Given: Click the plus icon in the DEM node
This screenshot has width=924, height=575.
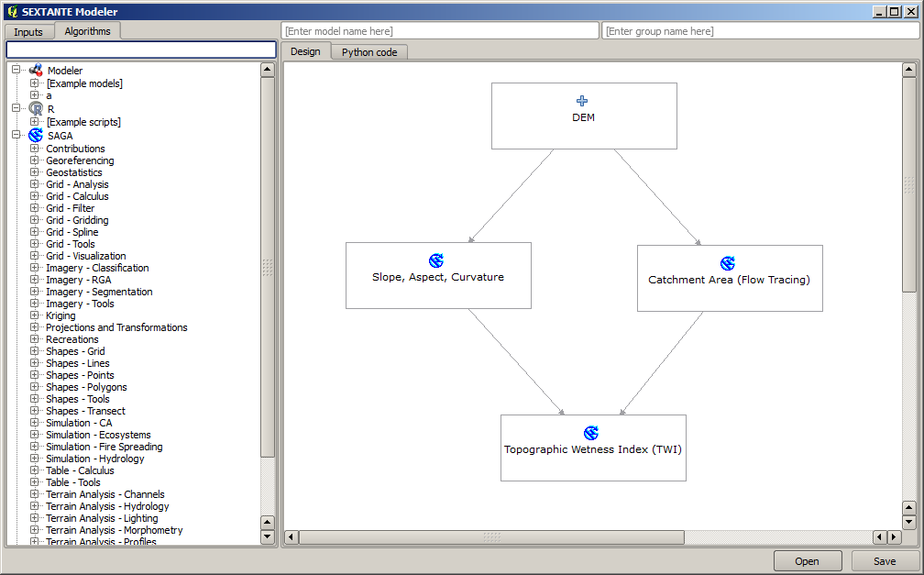Looking at the screenshot, I should point(582,102).
